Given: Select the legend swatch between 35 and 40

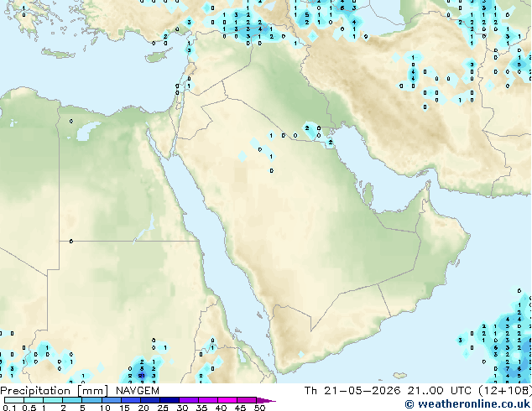Looking at the screenshot, I should coord(208,400).
